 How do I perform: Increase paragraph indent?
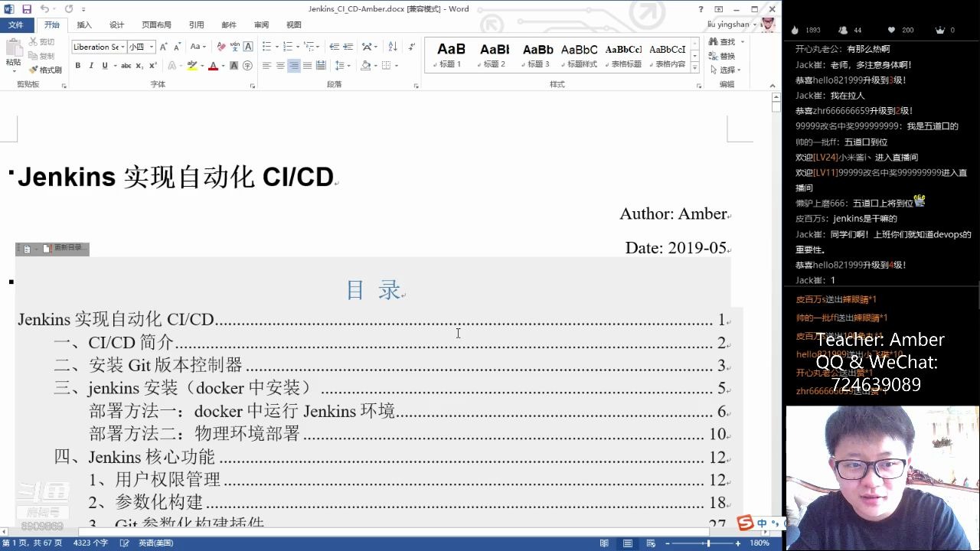[348, 47]
